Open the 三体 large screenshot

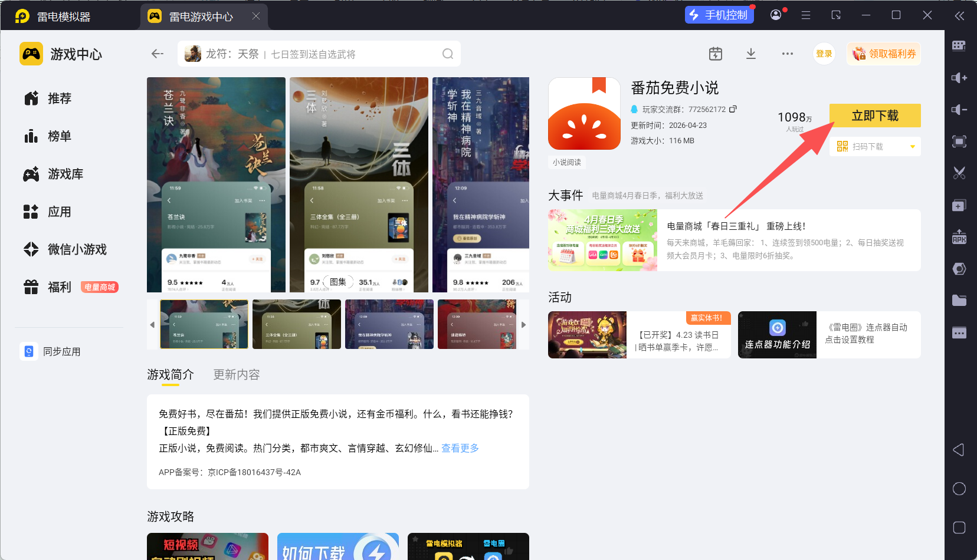[x=359, y=185]
